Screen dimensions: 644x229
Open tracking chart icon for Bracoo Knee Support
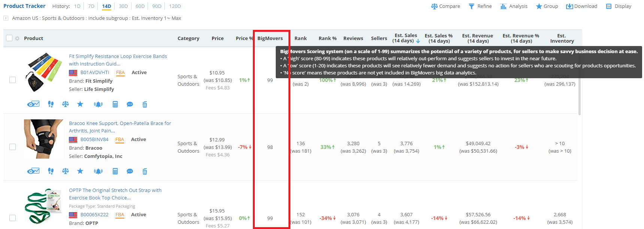pos(33,171)
